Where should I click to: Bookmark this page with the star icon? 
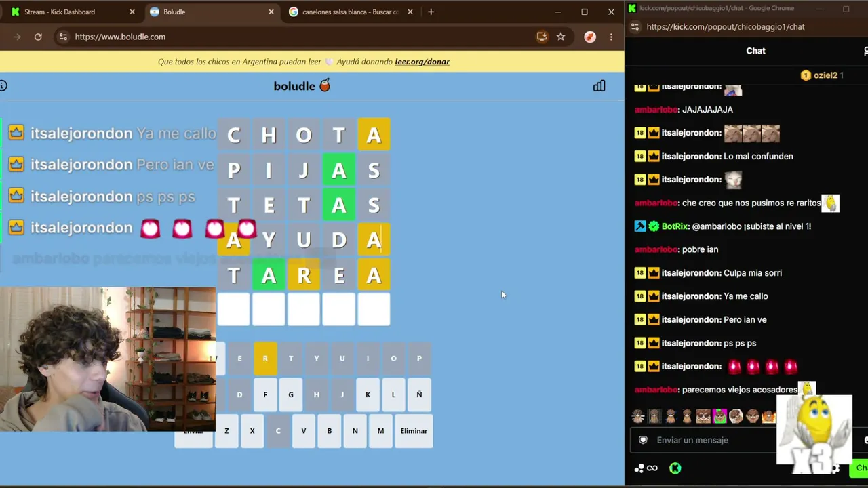coord(561,37)
